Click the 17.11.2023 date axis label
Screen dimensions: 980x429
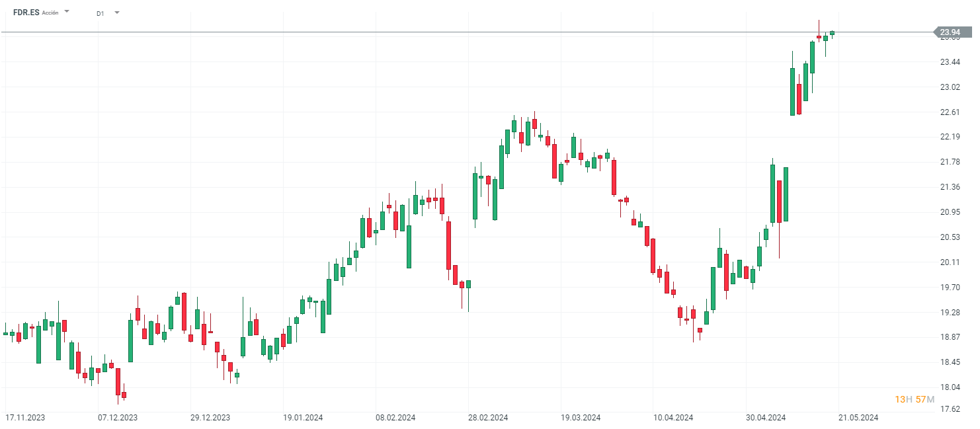(x=25, y=418)
